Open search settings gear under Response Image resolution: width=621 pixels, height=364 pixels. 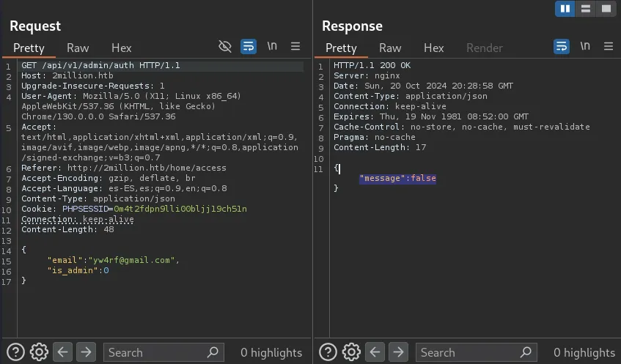pyautogui.click(x=351, y=352)
